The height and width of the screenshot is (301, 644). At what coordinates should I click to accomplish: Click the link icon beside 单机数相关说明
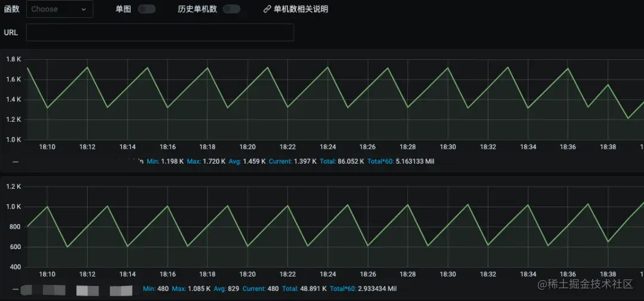tap(267, 9)
